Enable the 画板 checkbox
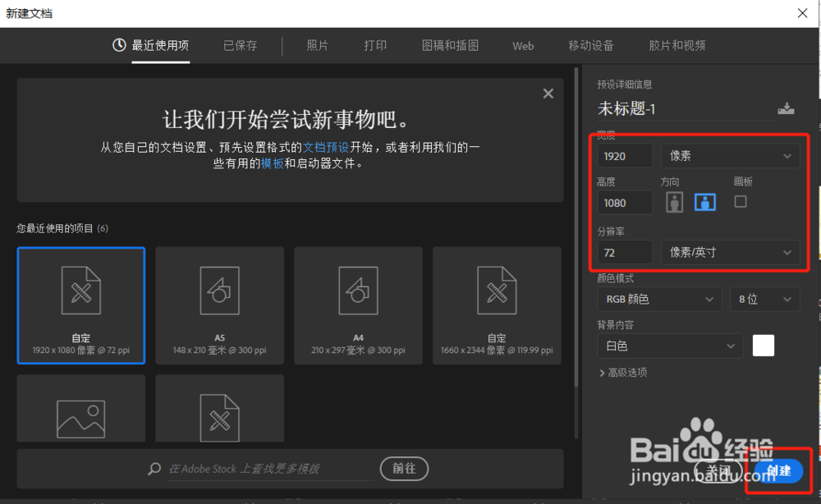 [741, 201]
